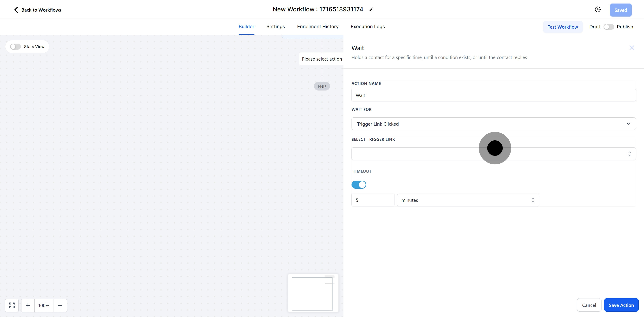Click the Back to Workflows arrow
Screen dimensions: 644x317
16,10
